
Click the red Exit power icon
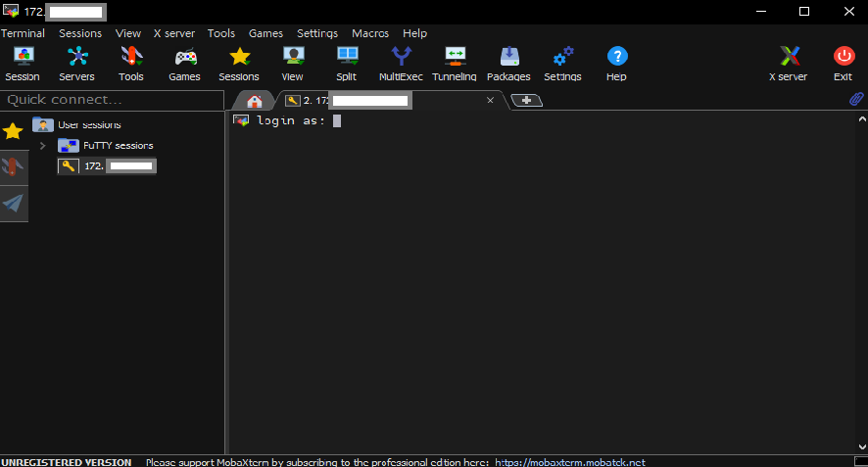(x=844, y=64)
